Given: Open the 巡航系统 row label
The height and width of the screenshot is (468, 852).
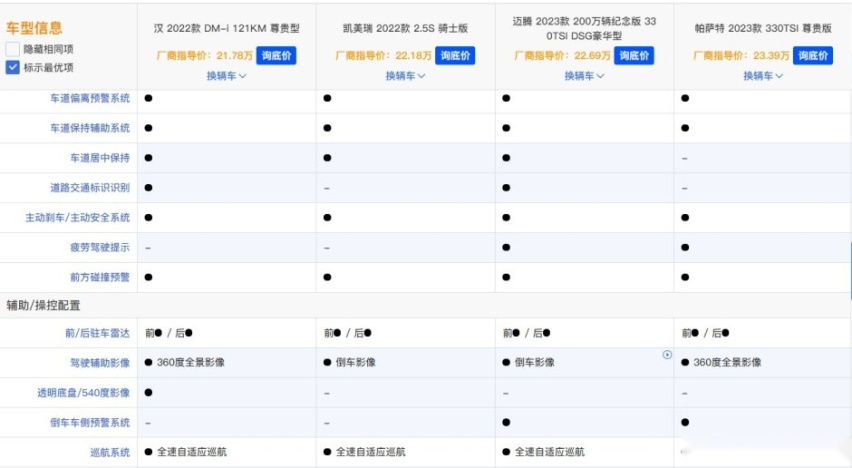Looking at the screenshot, I should [110, 452].
